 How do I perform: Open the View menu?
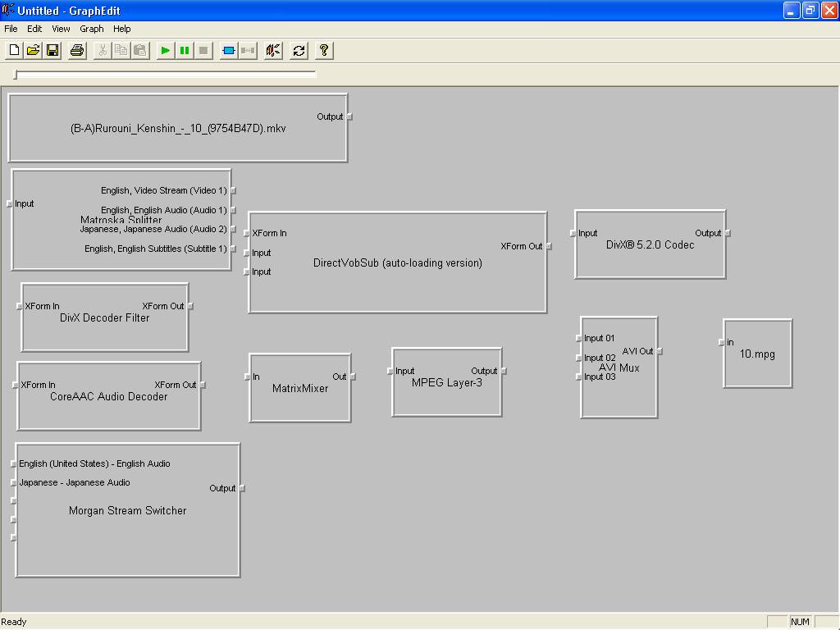pos(61,29)
